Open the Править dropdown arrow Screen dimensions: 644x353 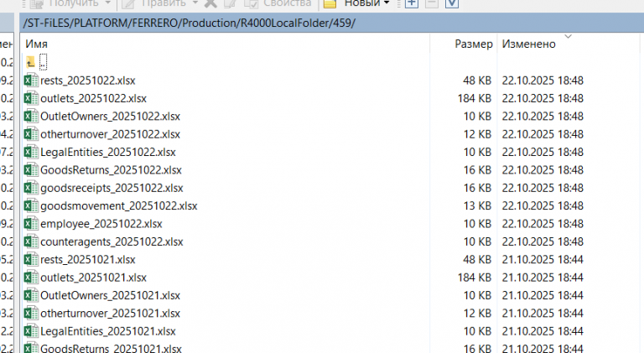click(x=195, y=3)
